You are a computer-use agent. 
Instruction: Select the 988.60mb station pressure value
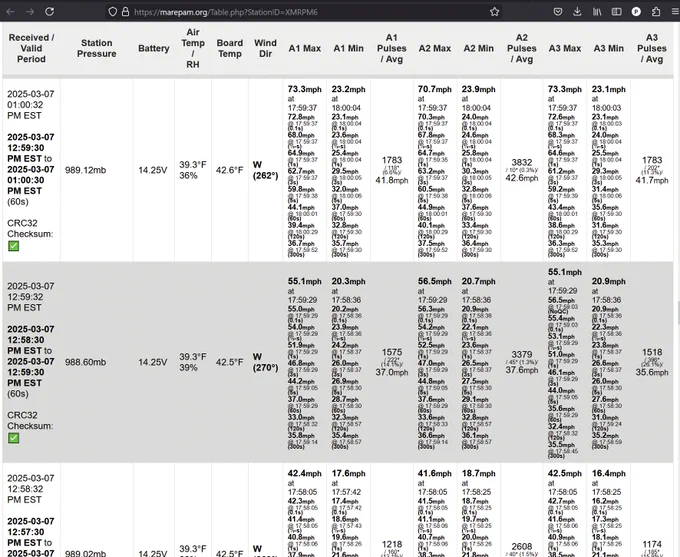point(85,362)
